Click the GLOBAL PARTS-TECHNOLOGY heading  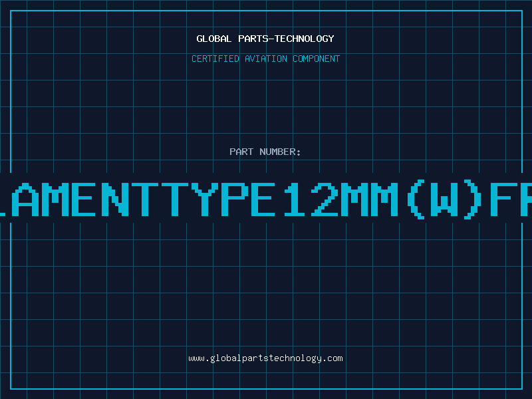(265, 39)
